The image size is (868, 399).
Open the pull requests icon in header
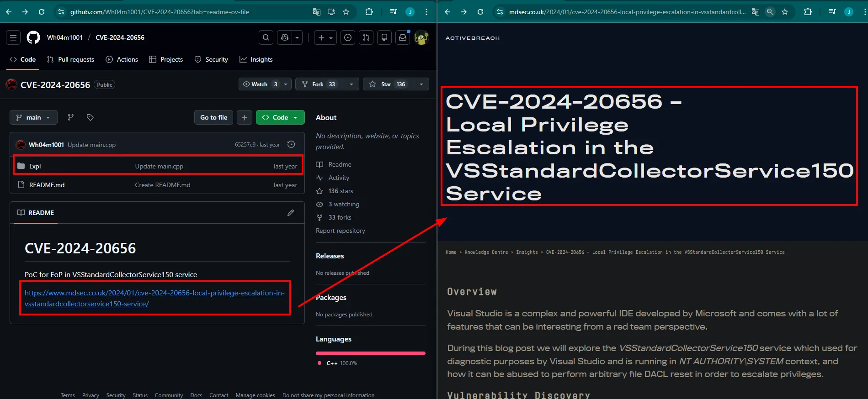(366, 37)
